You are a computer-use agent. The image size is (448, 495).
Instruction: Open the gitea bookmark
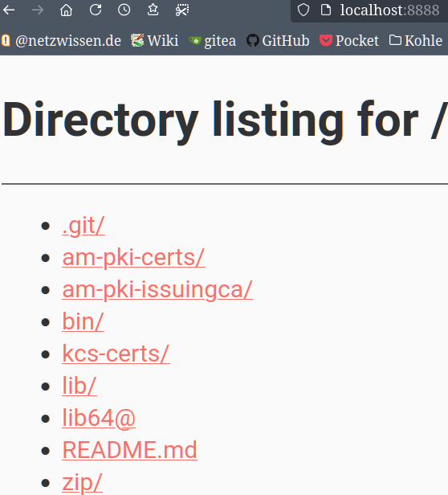212,41
